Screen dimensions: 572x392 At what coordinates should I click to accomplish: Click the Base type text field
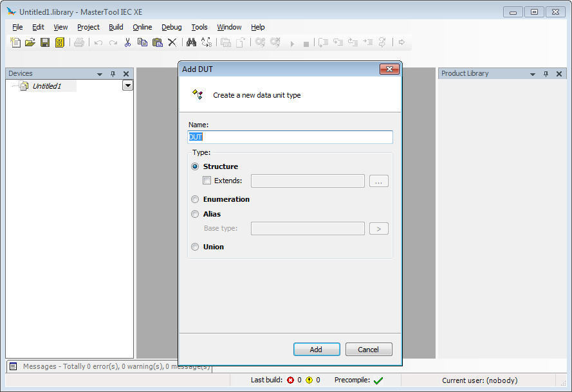308,228
